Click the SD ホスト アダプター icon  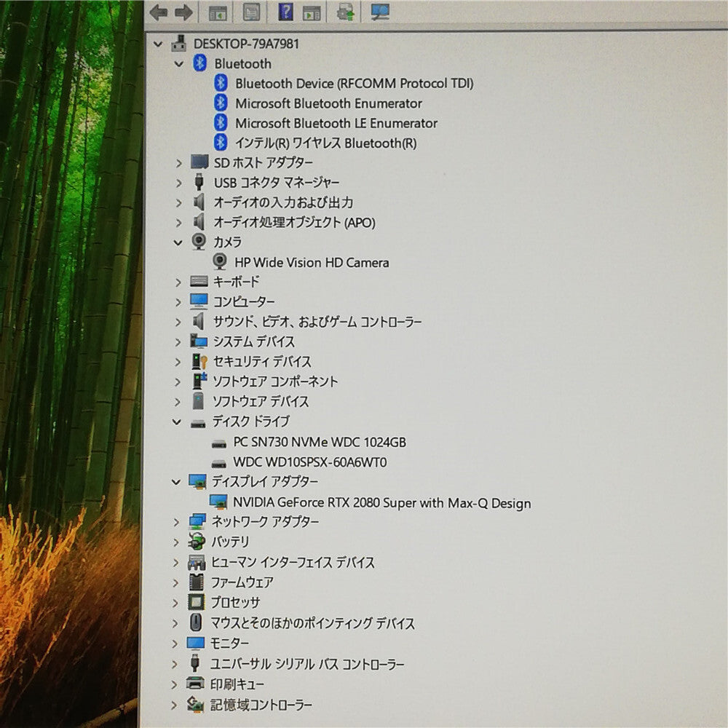199,162
